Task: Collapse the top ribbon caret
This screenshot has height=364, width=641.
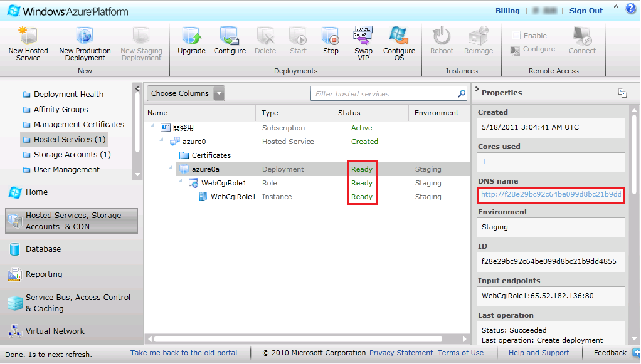Action: (x=616, y=7)
